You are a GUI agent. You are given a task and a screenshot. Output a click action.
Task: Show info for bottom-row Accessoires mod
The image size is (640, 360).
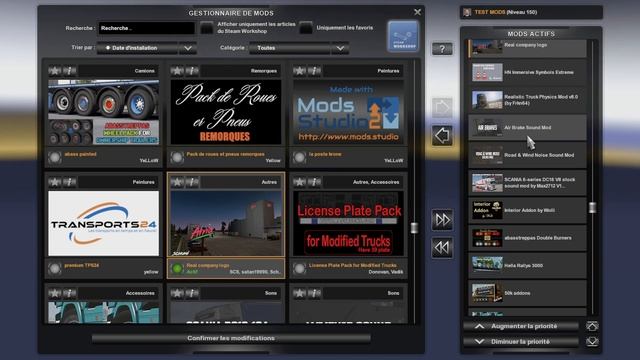tap(70, 293)
